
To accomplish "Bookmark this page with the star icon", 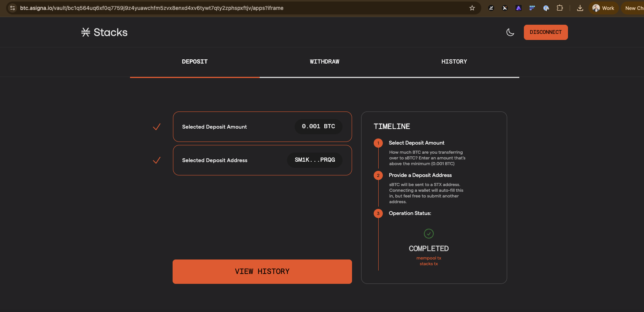I will click(472, 8).
